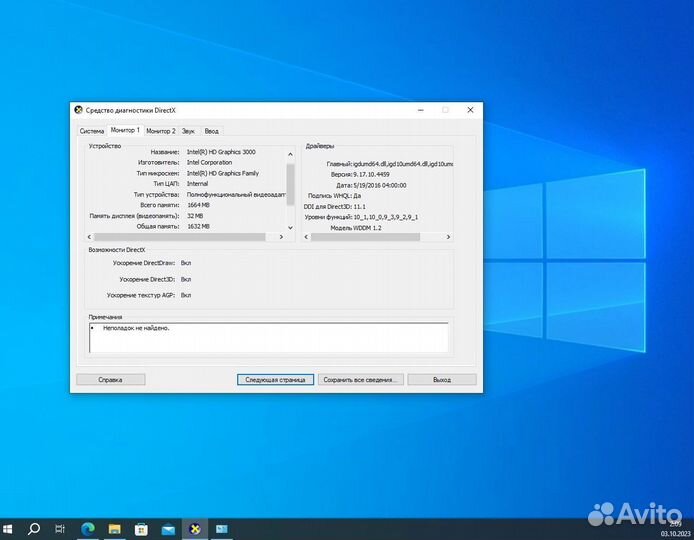Open the Mail app from taskbar
Screen dimensions: 694x540
pos(168,529)
